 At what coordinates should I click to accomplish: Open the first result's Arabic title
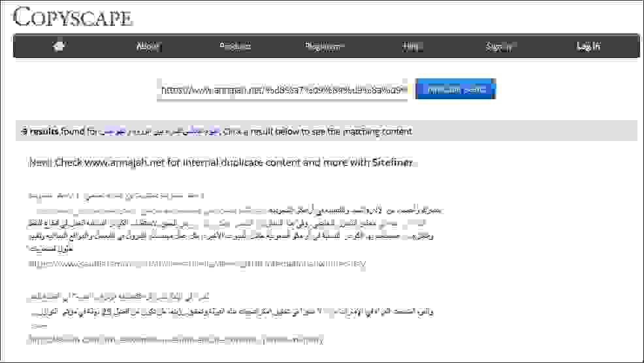coord(116,195)
